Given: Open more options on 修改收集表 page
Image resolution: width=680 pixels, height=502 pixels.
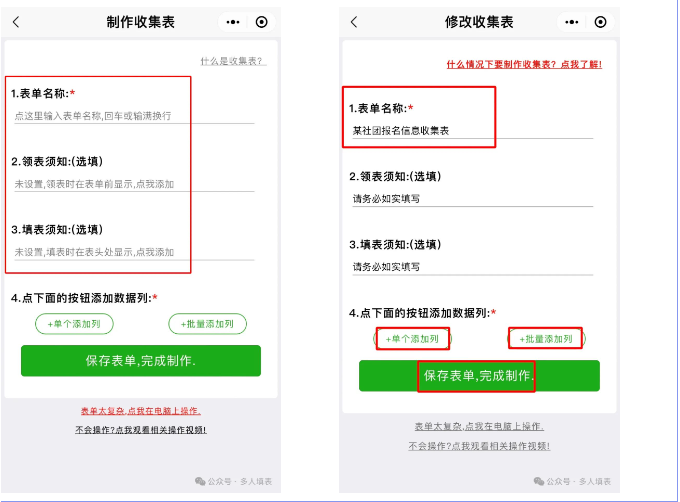Looking at the screenshot, I should [x=571, y=22].
